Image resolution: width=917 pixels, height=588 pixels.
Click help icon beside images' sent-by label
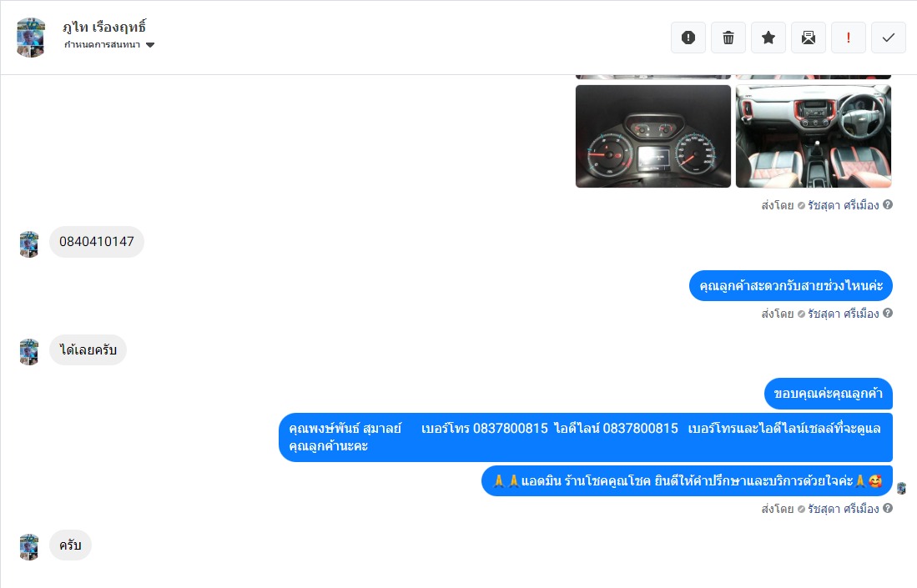(x=888, y=204)
